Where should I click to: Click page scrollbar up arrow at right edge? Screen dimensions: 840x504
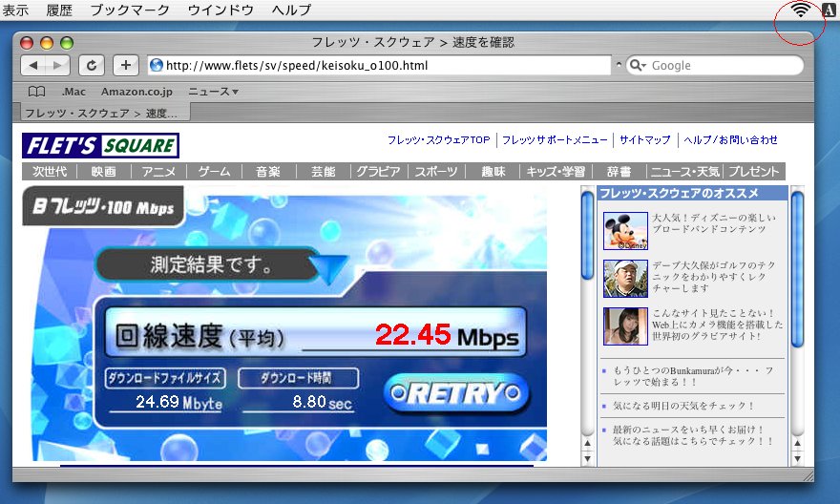click(x=797, y=443)
